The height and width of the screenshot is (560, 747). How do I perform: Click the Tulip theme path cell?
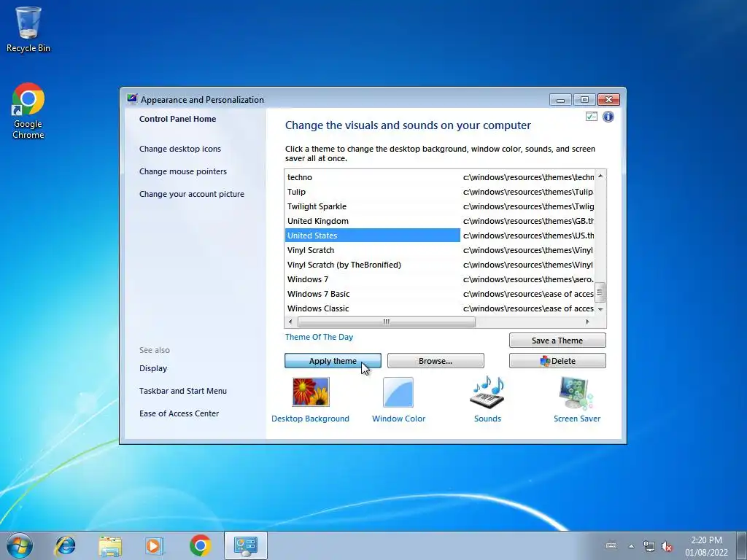coord(528,192)
